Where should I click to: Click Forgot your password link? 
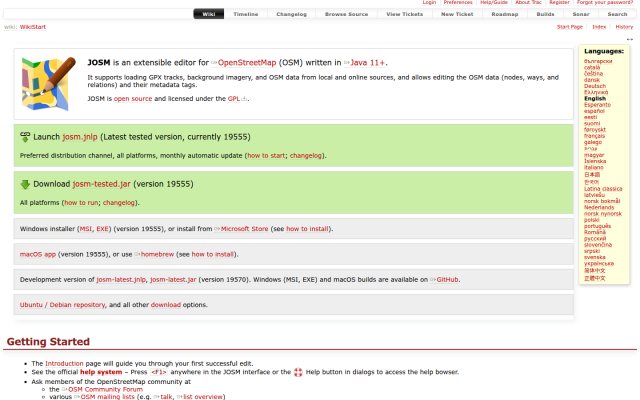(x=605, y=2)
